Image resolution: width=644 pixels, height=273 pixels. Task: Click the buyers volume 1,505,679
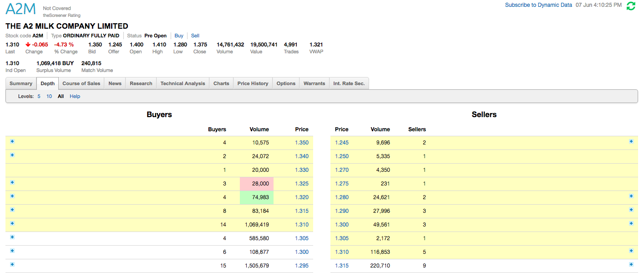(257, 266)
